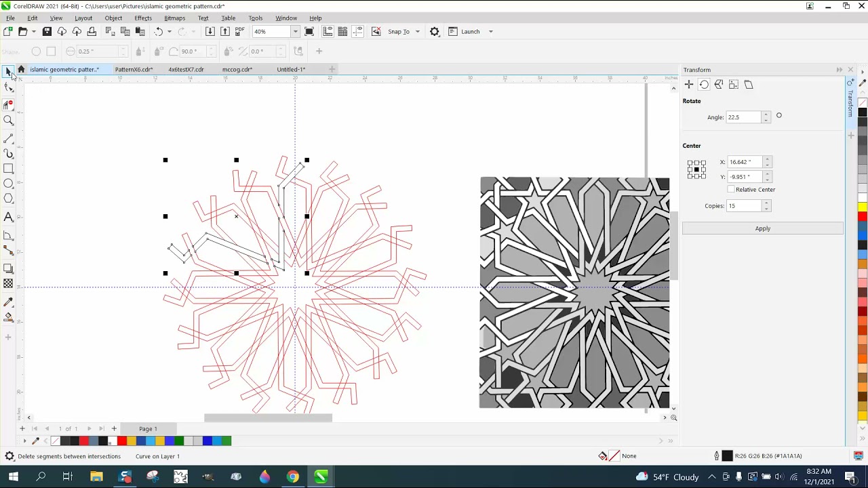Pick the yellow swatch in right palette
Screen dimensions: 868x488
point(863,207)
